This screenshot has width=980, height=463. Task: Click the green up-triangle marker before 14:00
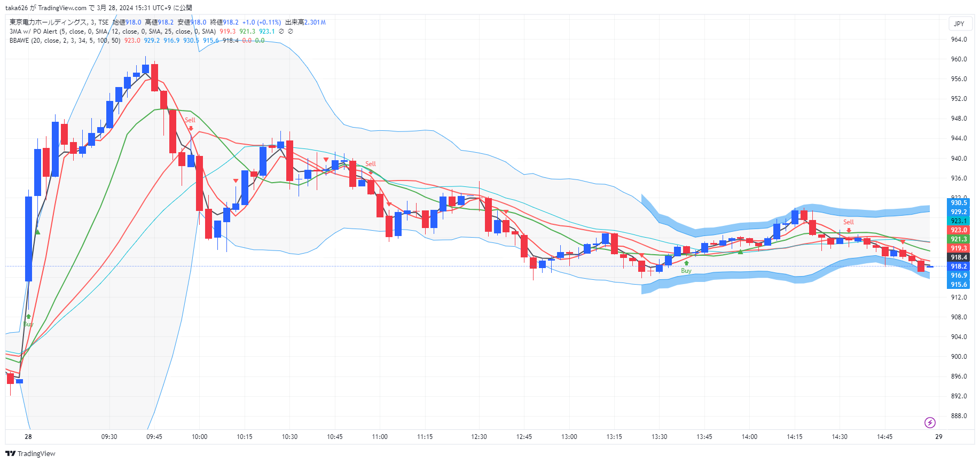(740, 252)
